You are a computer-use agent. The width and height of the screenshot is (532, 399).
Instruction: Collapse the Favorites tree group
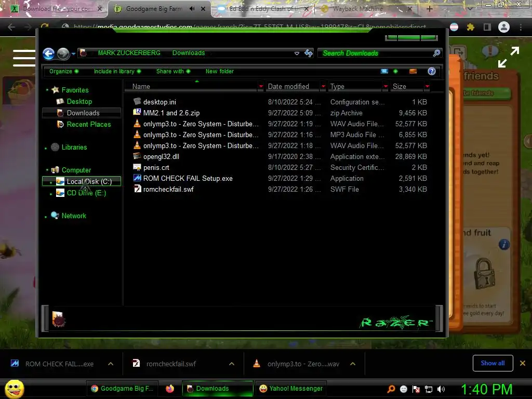pyautogui.click(x=47, y=90)
